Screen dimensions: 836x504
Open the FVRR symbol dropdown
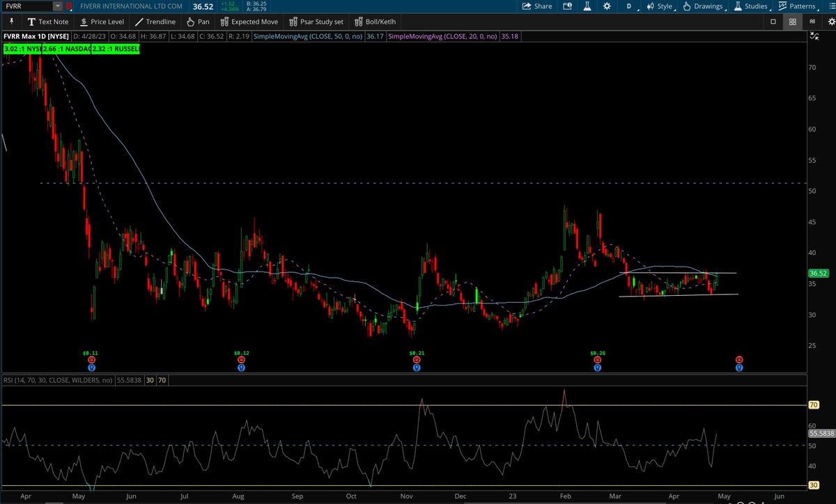click(59, 6)
